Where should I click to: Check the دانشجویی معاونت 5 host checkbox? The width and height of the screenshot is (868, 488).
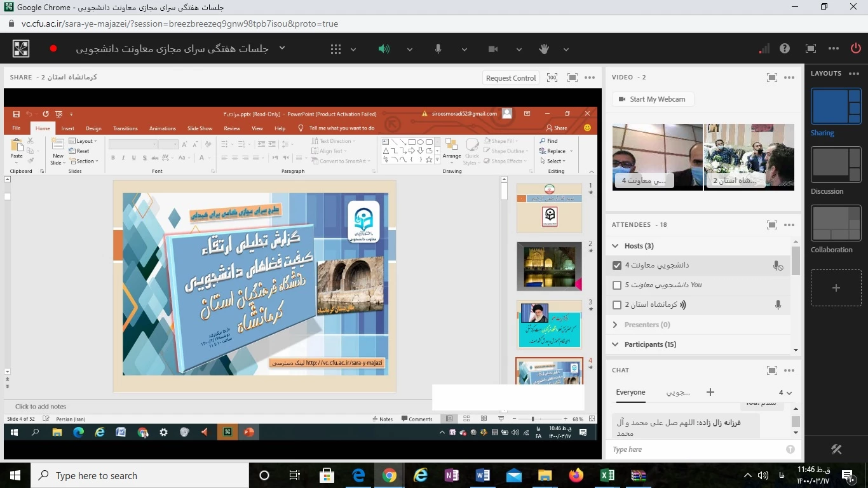[616, 285]
